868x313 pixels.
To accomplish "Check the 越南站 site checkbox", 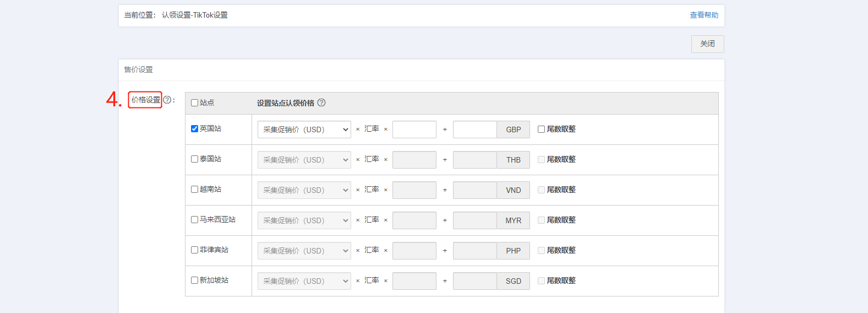I will (194, 190).
